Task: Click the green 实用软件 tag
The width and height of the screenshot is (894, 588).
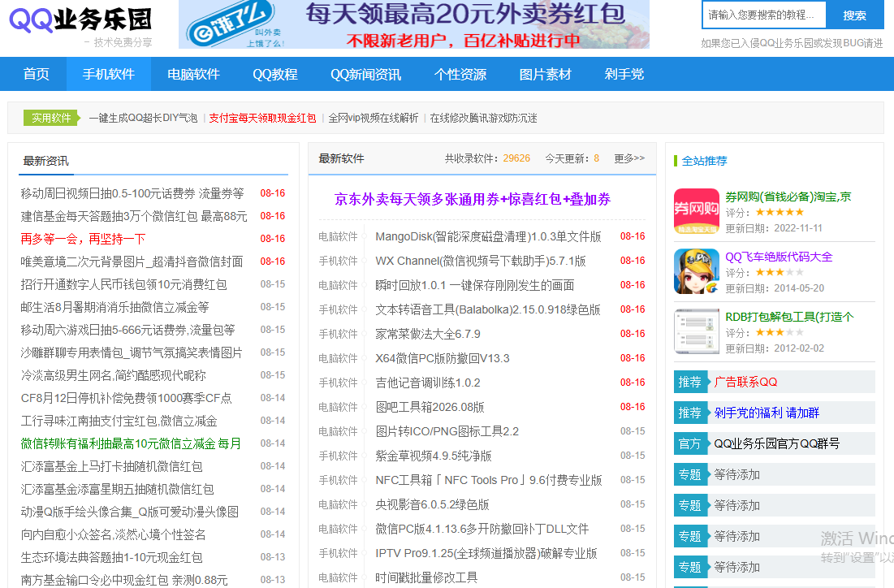Action: pyautogui.click(x=50, y=118)
